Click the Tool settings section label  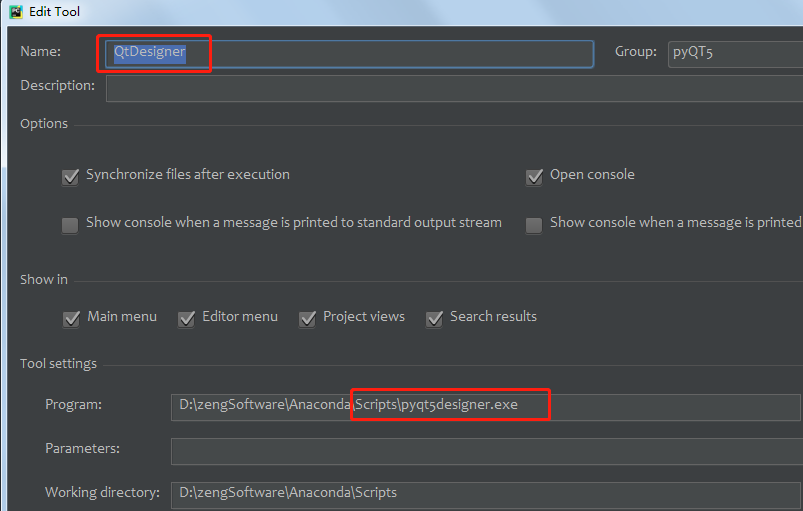pos(58,364)
